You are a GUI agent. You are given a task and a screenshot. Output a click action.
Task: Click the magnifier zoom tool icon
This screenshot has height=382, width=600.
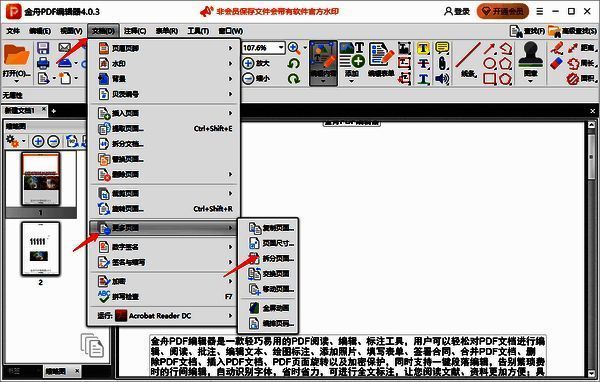[x=294, y=48]
